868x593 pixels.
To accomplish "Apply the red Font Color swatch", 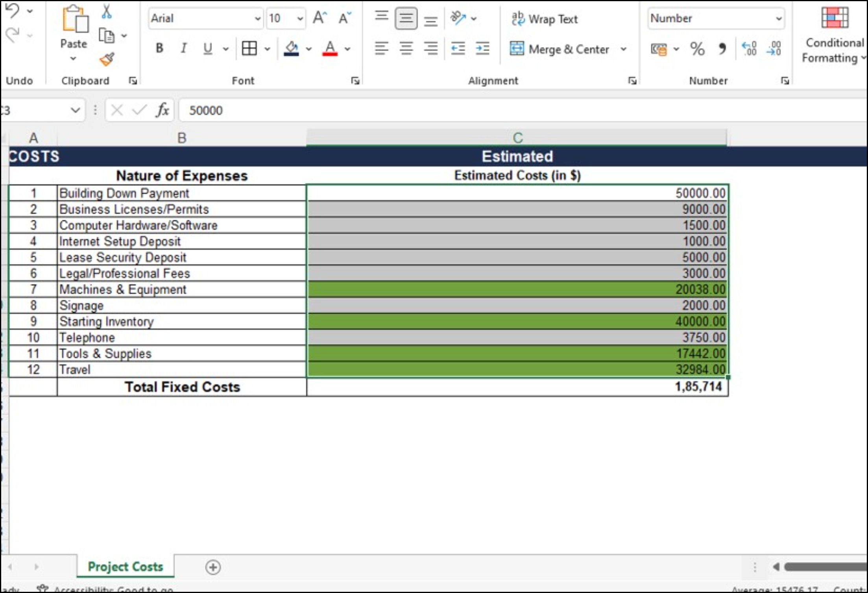I will 330,49.
